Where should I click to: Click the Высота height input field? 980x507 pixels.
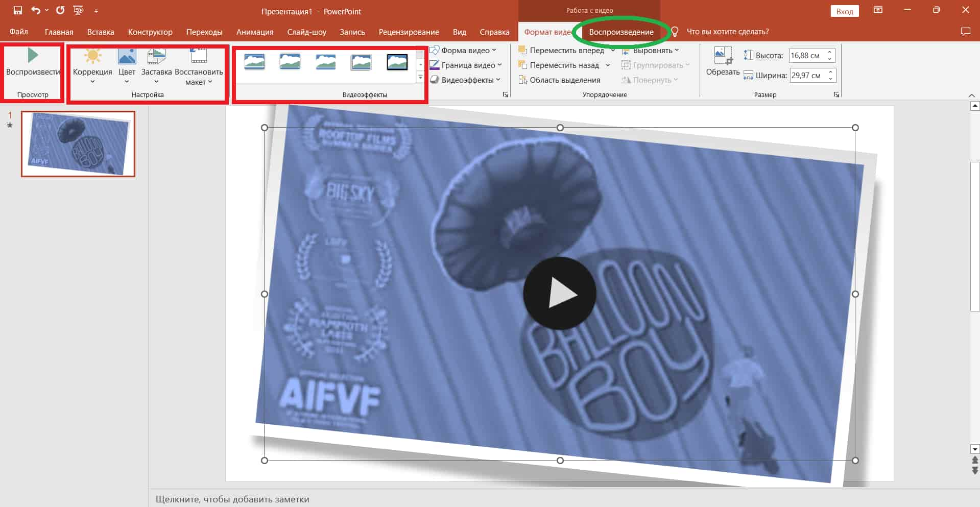(806, 55)
